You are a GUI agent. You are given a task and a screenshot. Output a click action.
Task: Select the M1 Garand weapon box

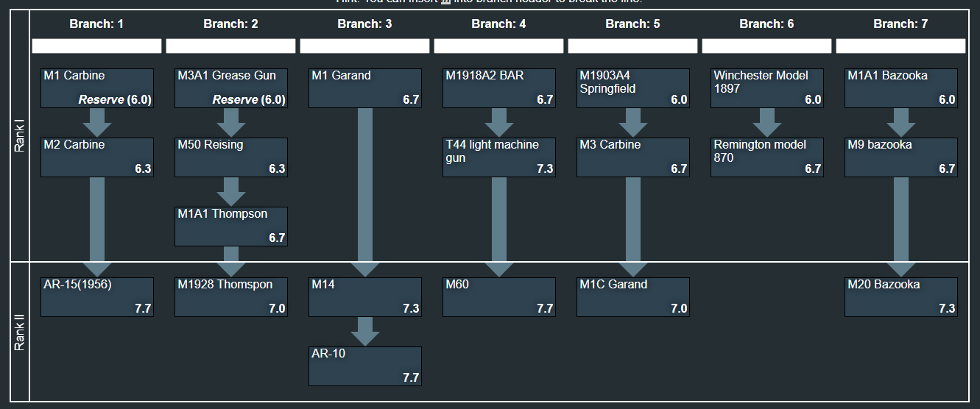365,88
